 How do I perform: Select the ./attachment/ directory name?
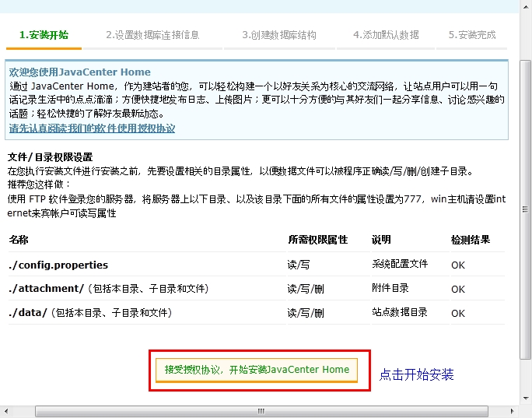pyautogui.click(x=47, y=289)
